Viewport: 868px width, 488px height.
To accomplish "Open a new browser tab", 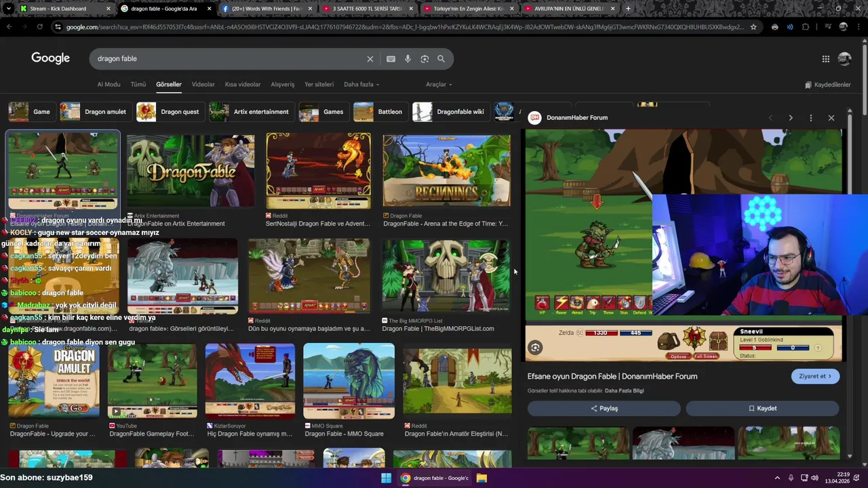I will pos(628,9).
